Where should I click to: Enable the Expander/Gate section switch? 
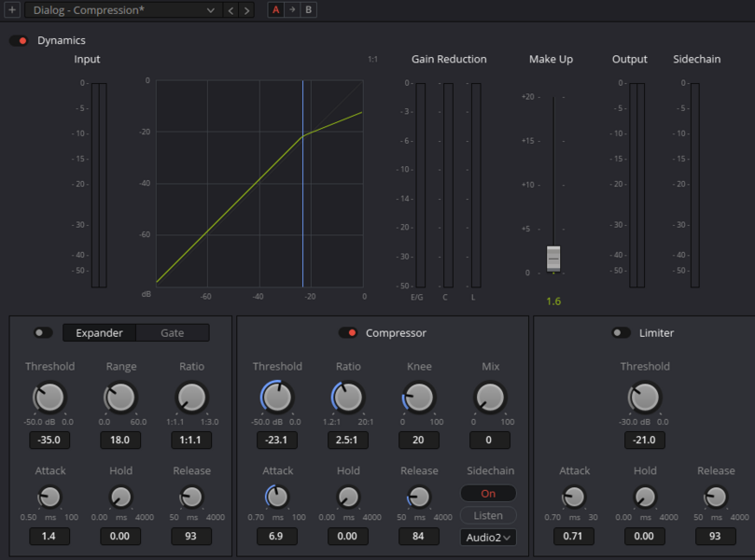tap(43, 332)
